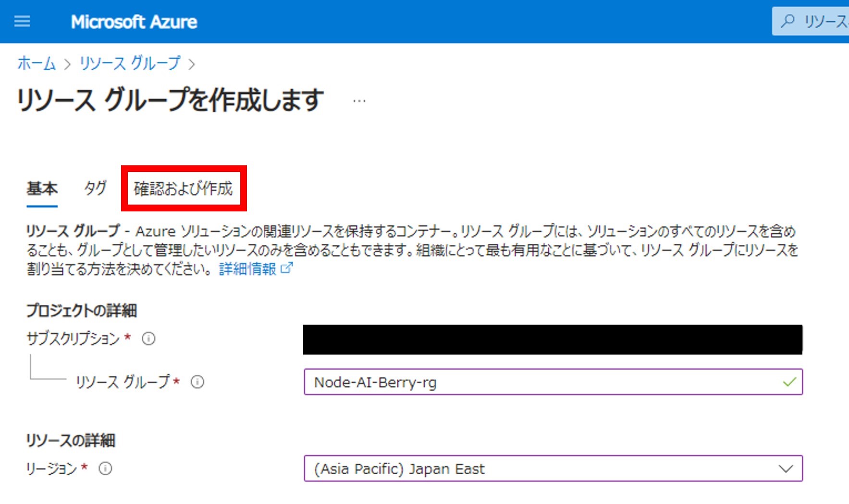Focus the top search box
Image resolution: width=849 pixels, height=504 pixels.
coord(810,21)
